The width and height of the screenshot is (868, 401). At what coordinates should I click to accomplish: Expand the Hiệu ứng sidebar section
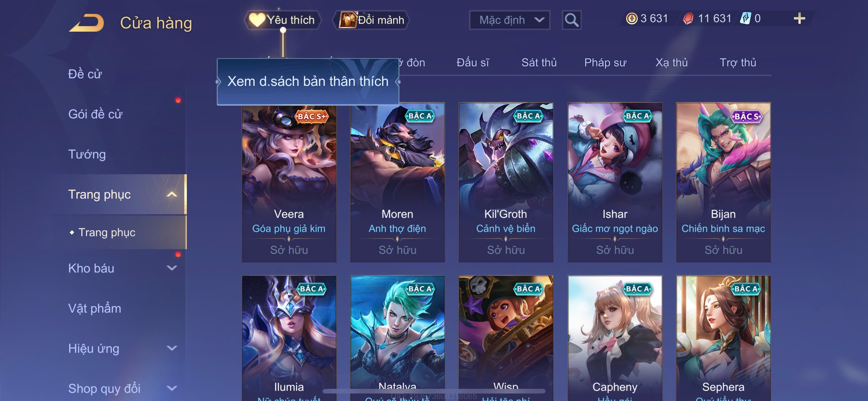(x=172, y=348)
